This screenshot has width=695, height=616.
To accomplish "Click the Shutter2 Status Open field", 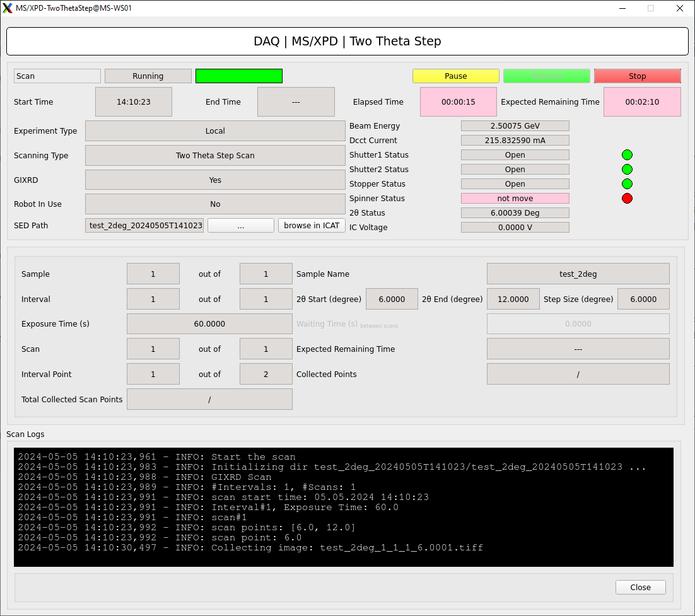I will 515,169.
